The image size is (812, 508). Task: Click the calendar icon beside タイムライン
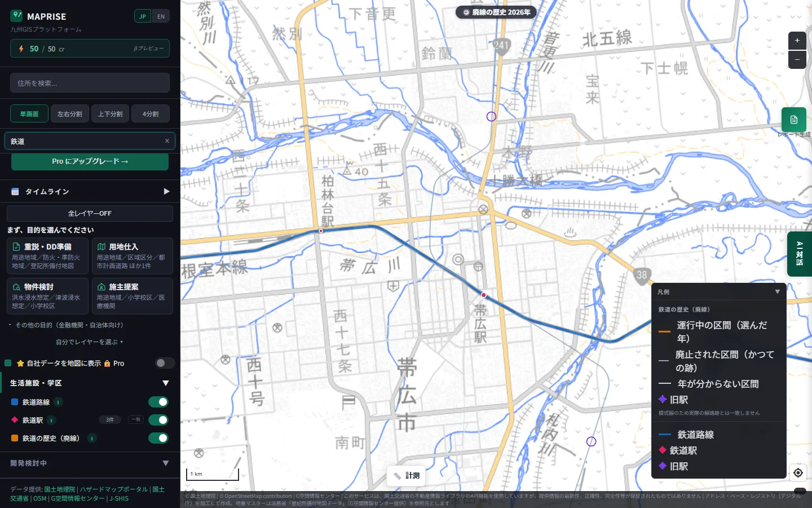15,192
